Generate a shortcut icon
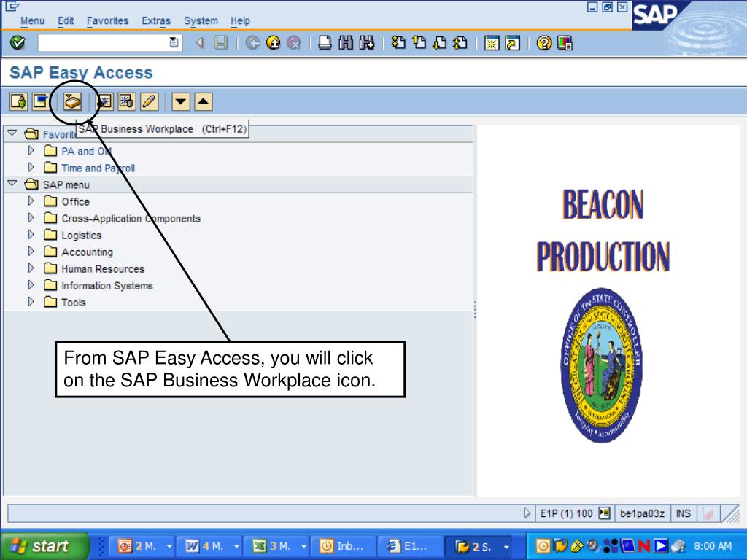Image resolution: width=747 pixels, height=560 pixels. point(513,43)
